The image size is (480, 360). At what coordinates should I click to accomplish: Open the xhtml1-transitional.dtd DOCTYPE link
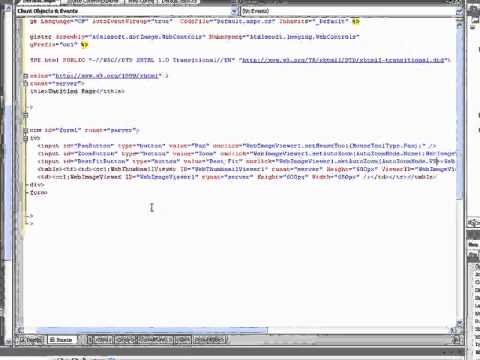pyautogui.click(x=343, y=60)
